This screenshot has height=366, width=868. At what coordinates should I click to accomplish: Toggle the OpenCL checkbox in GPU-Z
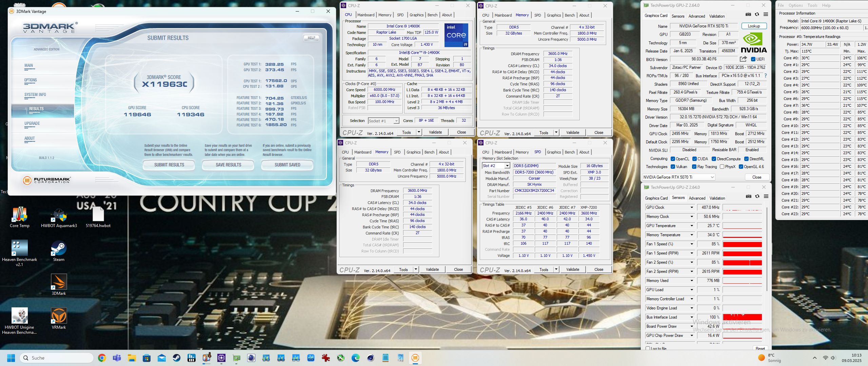tap(673, 159)
